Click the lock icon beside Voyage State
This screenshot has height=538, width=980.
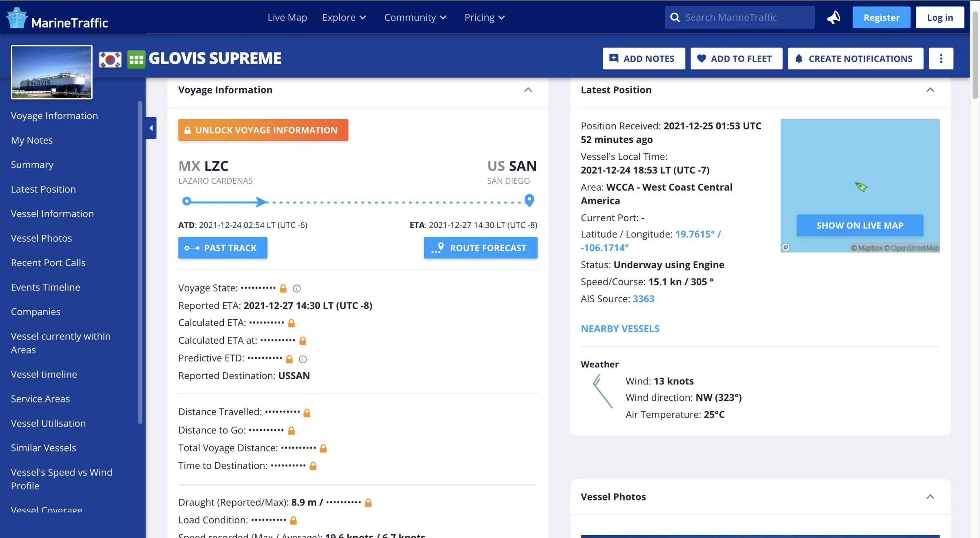(283, 288)
